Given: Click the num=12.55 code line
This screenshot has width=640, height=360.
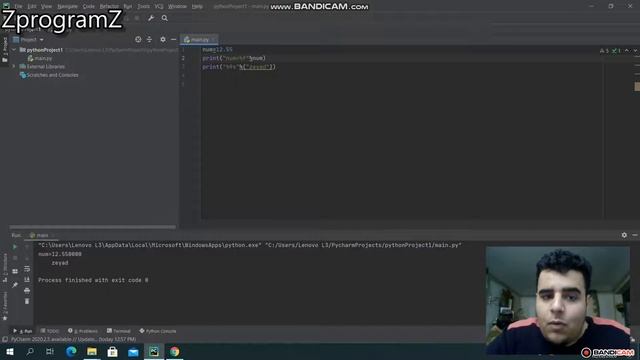Looking at the screenshot, I should (x=217, y=49).
